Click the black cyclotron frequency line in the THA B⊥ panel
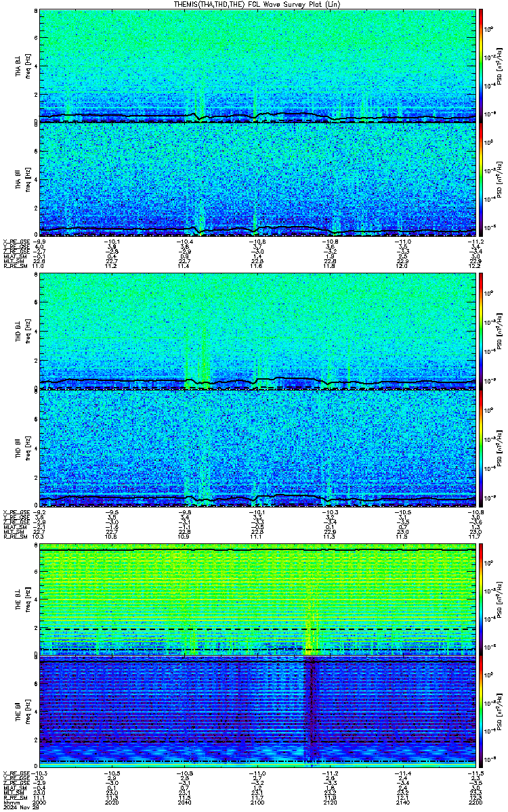The image size is (508, 812). pyautogui.click(x=257, y=116)
